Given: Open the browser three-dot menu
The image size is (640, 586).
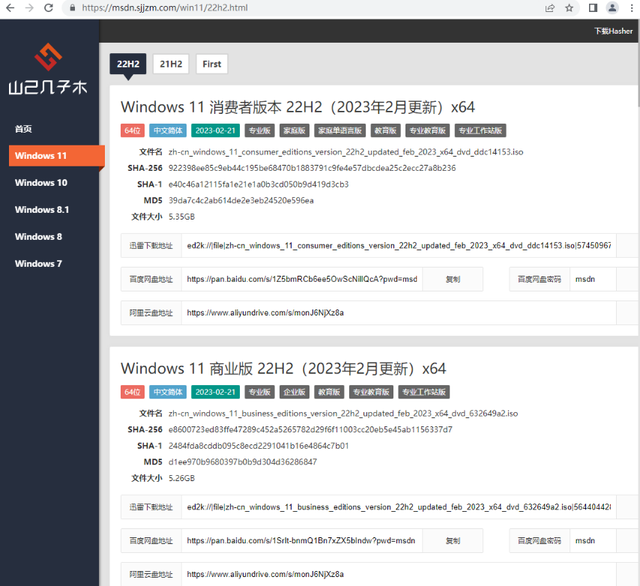Looking at the screenshot, I should point(631,8).
